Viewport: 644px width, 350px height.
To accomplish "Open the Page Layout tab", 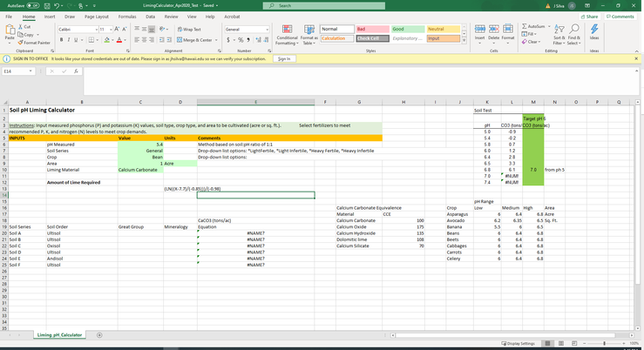I will tap(97, 17).
